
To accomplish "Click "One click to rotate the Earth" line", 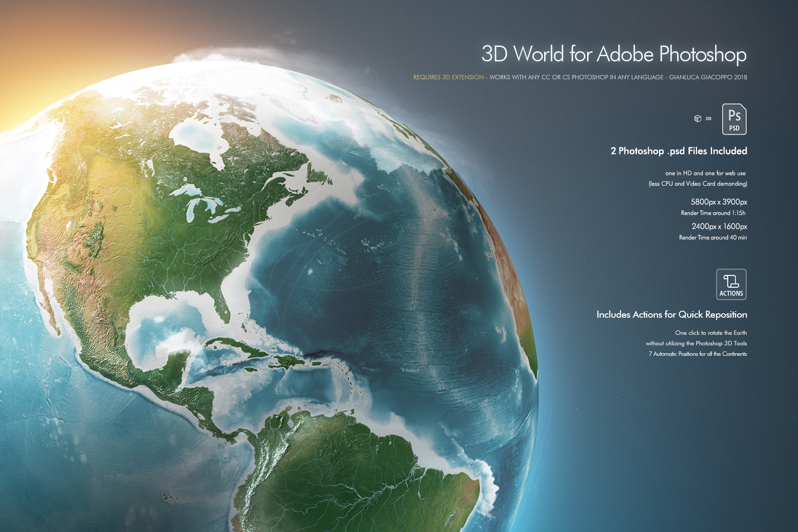I will [x=710, y=333].
